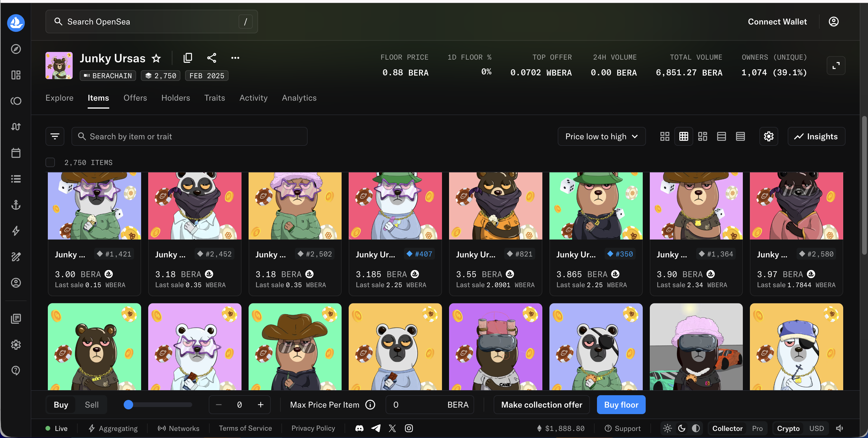Viewport: 868px width, 438px height.
Task: Favorite Junky Ursas with the star icon
Action: click(156, 58)
